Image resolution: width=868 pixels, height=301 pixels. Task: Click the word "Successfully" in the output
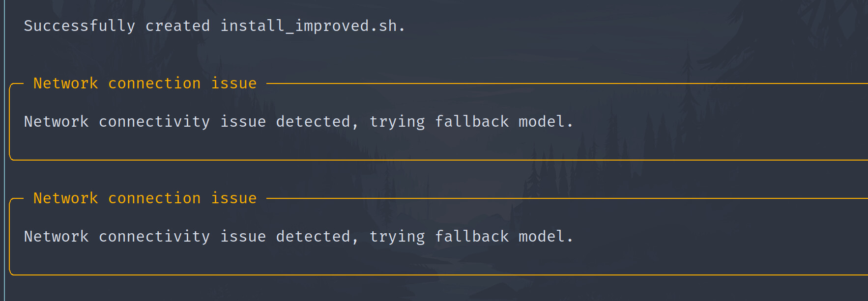click(80, 26)
